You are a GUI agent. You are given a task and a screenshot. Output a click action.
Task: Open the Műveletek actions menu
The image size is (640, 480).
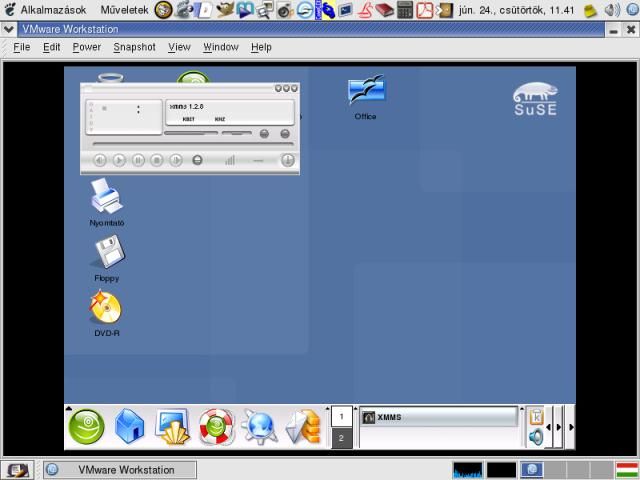124,10
